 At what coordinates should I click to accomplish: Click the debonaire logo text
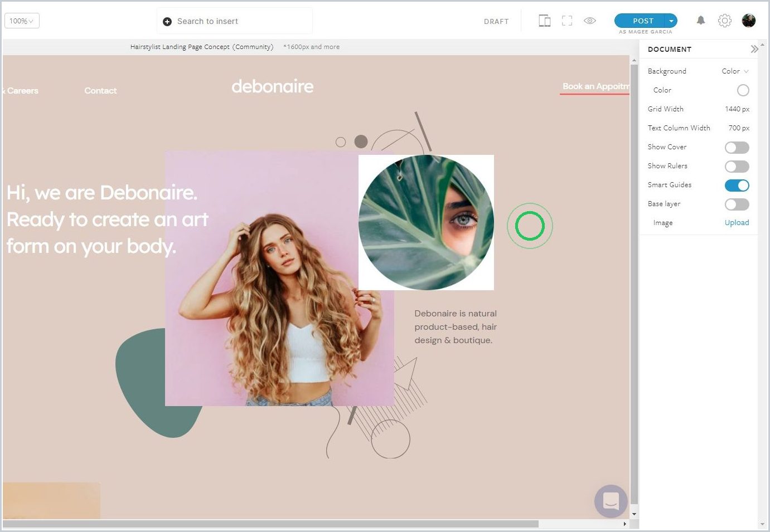(x=273, y=86)
